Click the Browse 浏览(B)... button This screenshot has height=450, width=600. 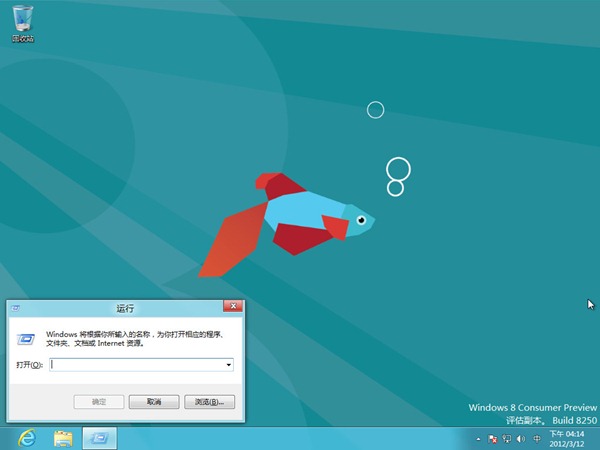209,402
